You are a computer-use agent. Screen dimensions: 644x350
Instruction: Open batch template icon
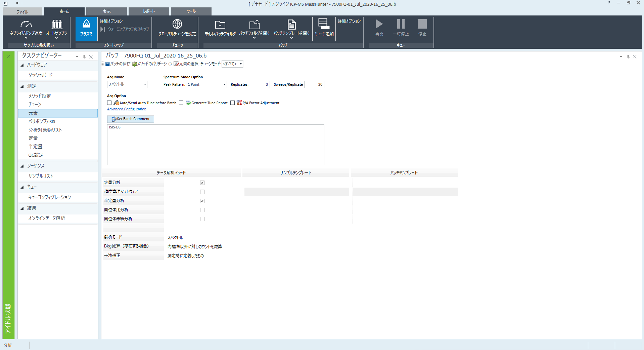(x=291, y=25)
